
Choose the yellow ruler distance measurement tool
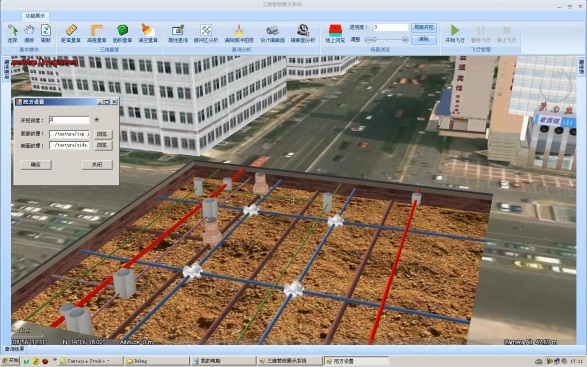(x=71, y=33)
